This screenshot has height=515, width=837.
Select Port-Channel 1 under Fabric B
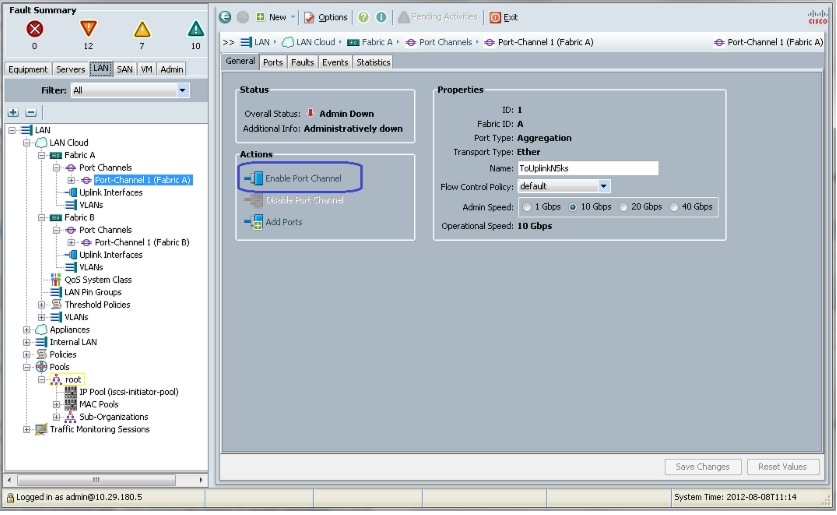pyautogui.click(x=141, y=242)
